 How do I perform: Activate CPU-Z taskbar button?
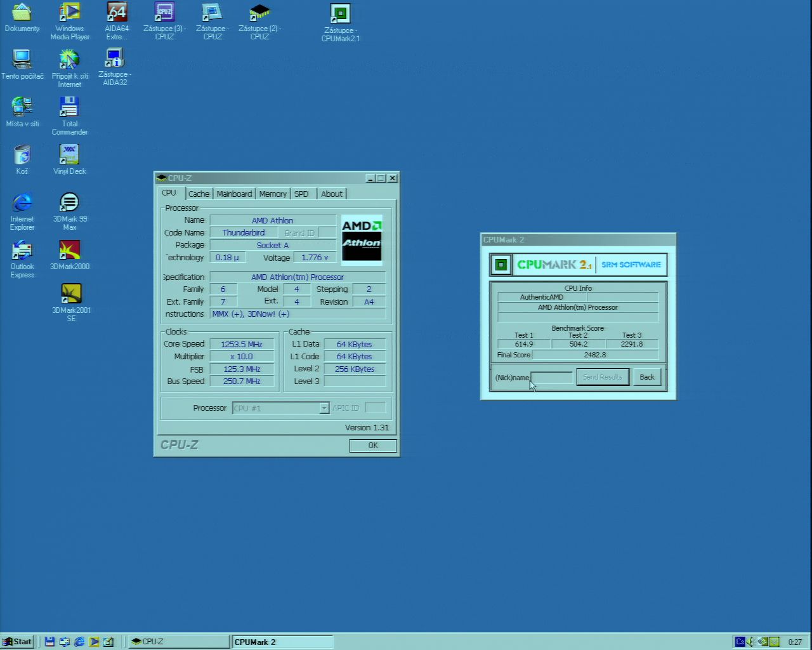click(x=178, y=642)
